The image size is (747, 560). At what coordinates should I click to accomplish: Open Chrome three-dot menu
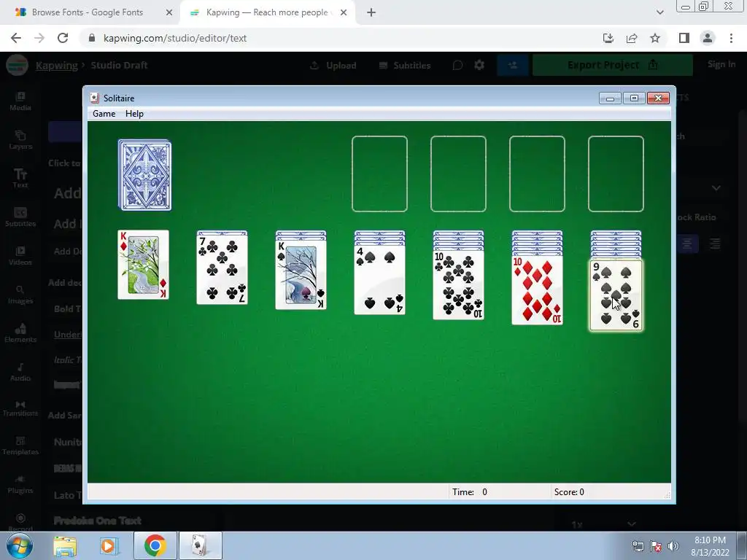(x=731, y=38)
